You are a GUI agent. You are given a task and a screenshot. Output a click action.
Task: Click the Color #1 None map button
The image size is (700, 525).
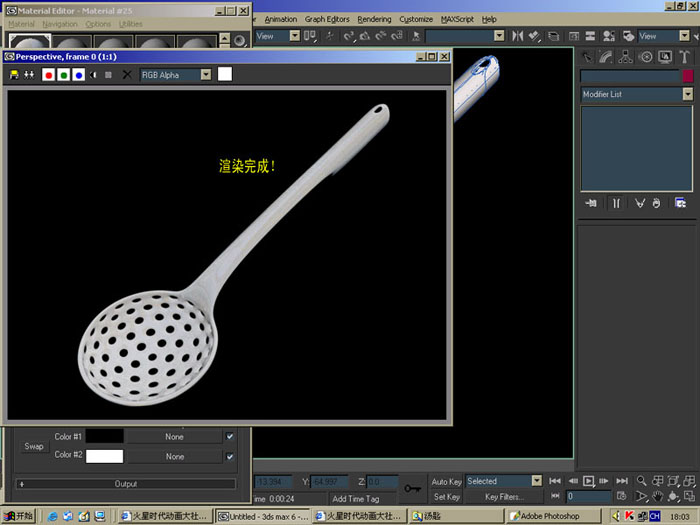[175, 437]
